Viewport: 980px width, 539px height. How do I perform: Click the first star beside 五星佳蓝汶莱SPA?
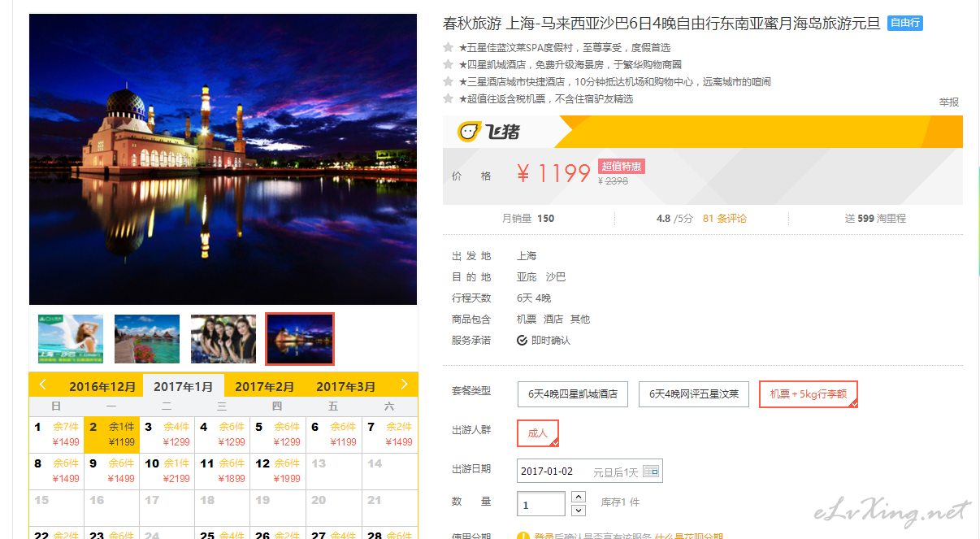coord(448,47)
